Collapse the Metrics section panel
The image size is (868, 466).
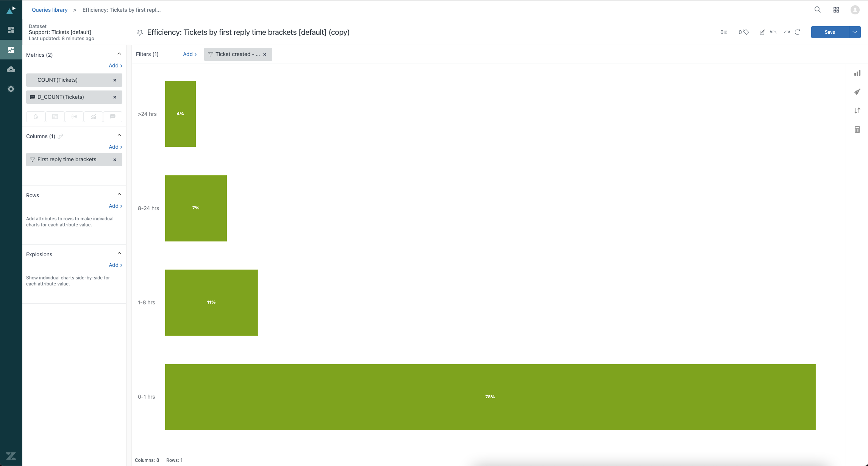(x=119, y=54)
